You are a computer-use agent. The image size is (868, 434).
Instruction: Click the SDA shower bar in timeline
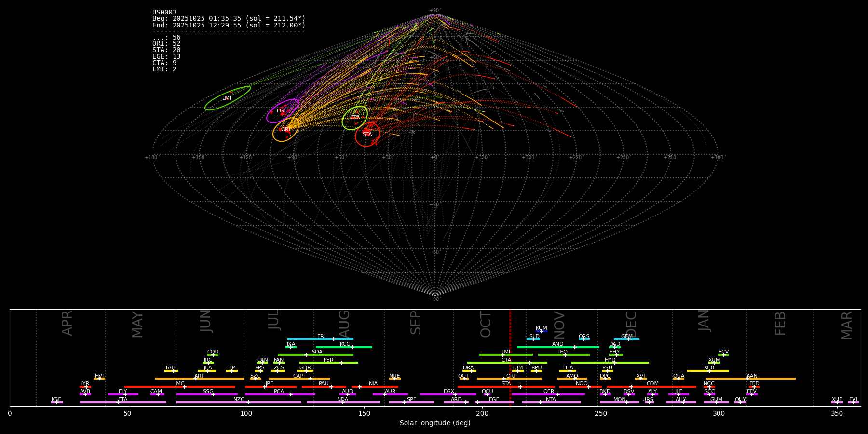point(316,355)
